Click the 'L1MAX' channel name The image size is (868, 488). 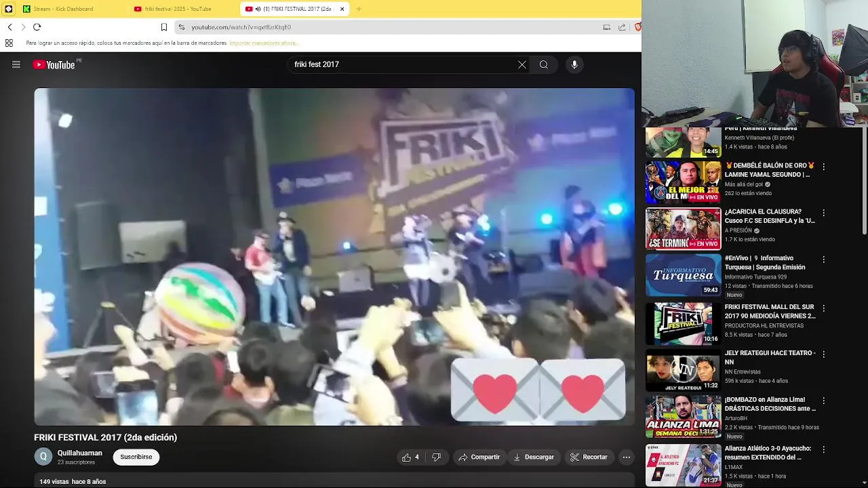(x=732, y=468)
